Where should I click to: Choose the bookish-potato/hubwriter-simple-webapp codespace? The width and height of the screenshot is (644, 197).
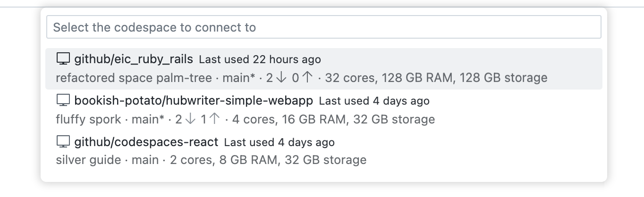click(x=194, y=101)
